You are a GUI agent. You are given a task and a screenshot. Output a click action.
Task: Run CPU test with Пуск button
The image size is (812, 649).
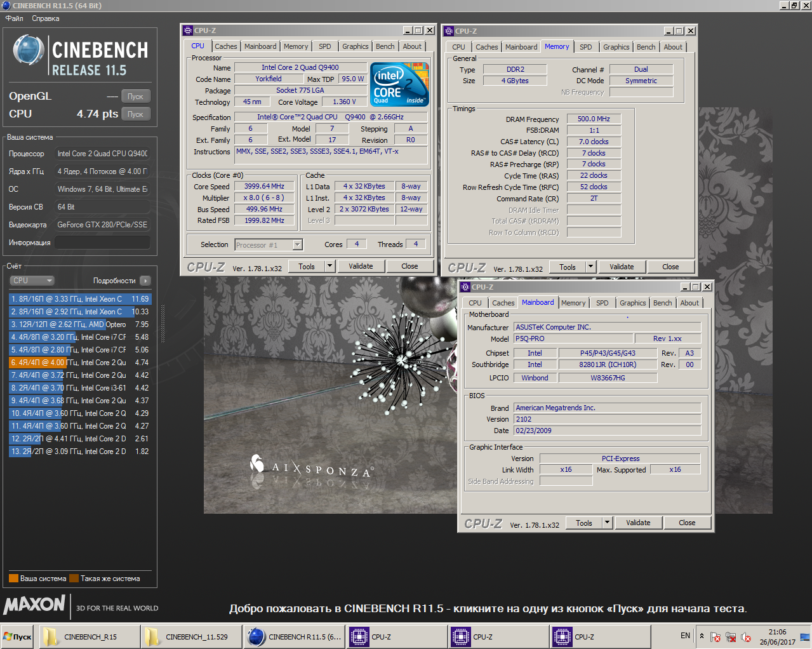click(x=135, y=114)
